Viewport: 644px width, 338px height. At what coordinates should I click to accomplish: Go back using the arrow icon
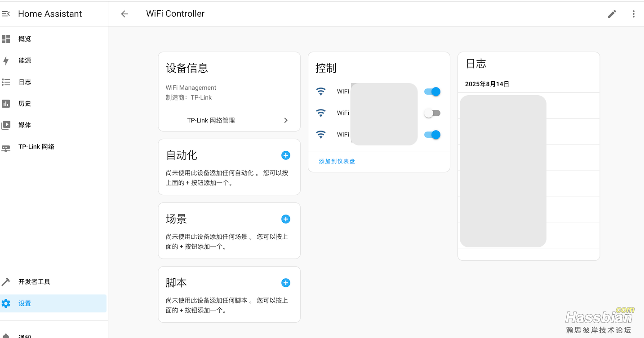coord(124,14)
